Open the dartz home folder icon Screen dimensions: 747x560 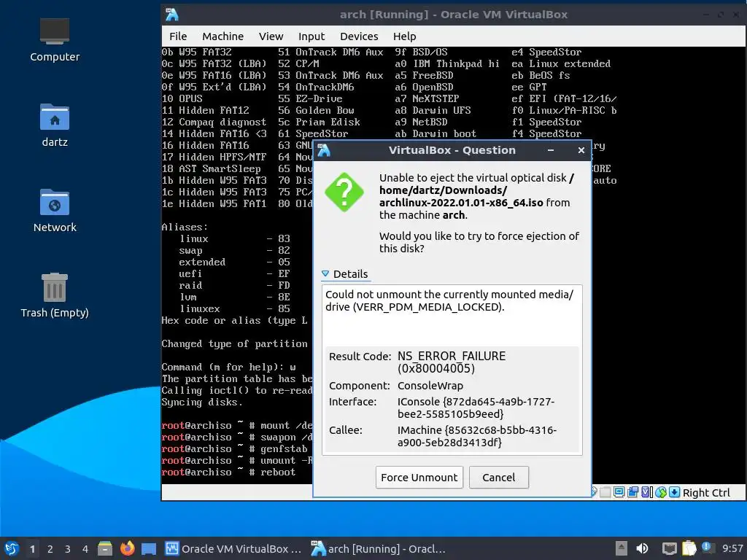click(x=55, y=125)
